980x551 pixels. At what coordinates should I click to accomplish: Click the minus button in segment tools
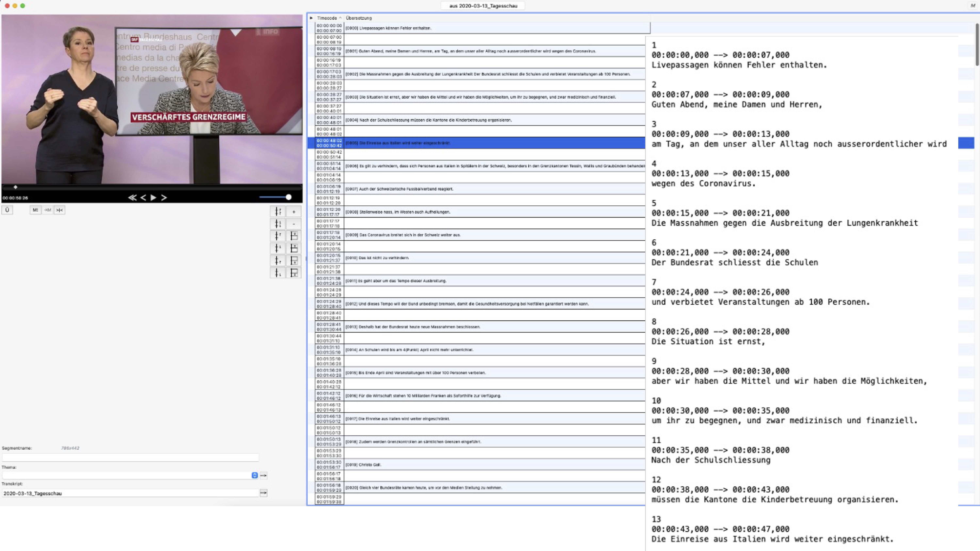(294, 224)
